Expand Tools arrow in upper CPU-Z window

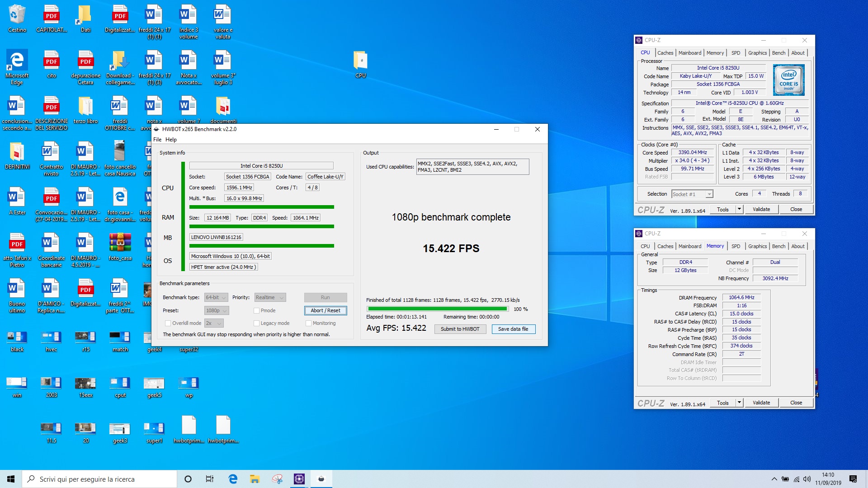pyautogui.click(x=739, y=209)
